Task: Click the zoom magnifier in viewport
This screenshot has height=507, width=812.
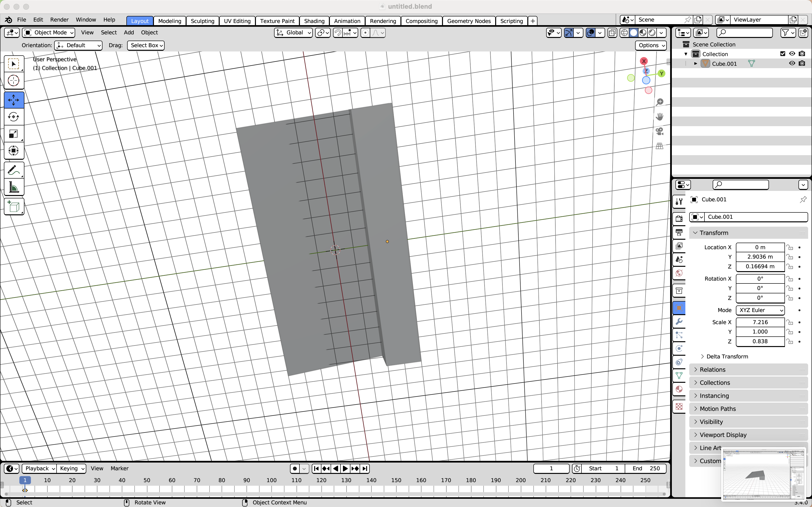Action: (x=660, y=102)
